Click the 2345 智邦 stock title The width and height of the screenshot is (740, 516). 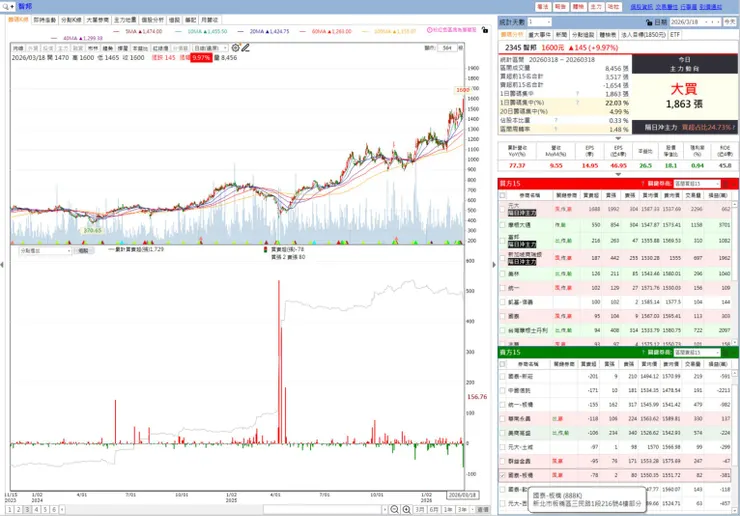click(x=521, y=48)
